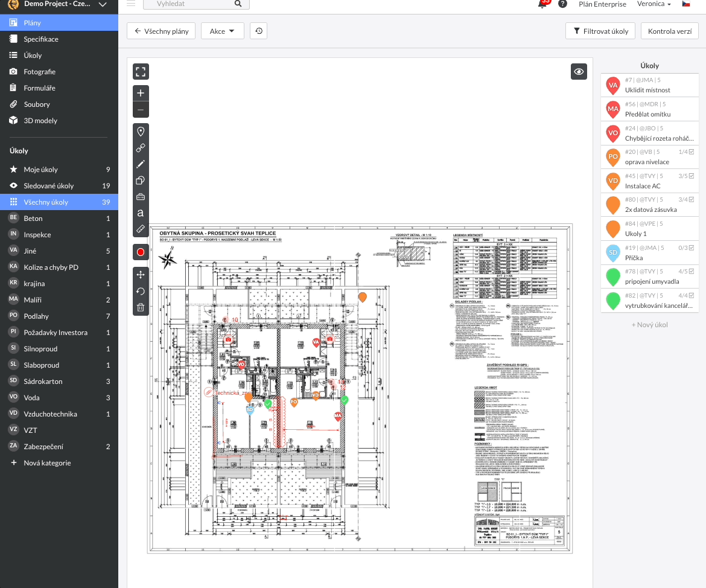Add task via Nový úkol
Screen dimensions: 706x588
[x=649, y=324]
